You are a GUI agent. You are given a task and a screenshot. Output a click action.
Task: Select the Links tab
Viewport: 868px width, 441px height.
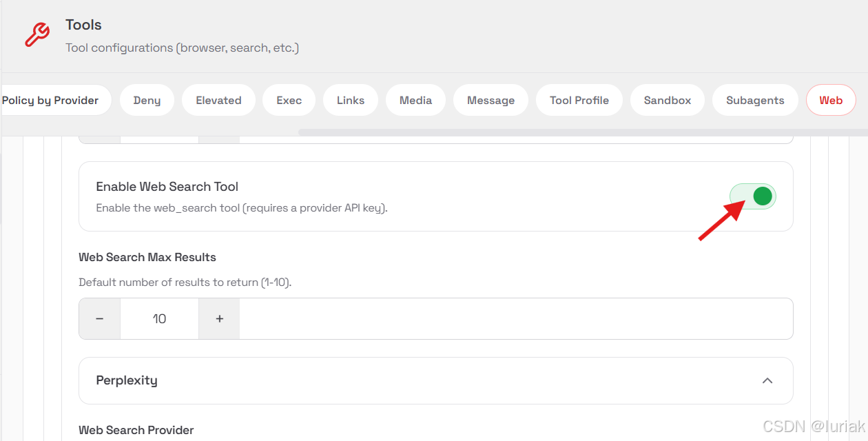(x=351, y=101)
